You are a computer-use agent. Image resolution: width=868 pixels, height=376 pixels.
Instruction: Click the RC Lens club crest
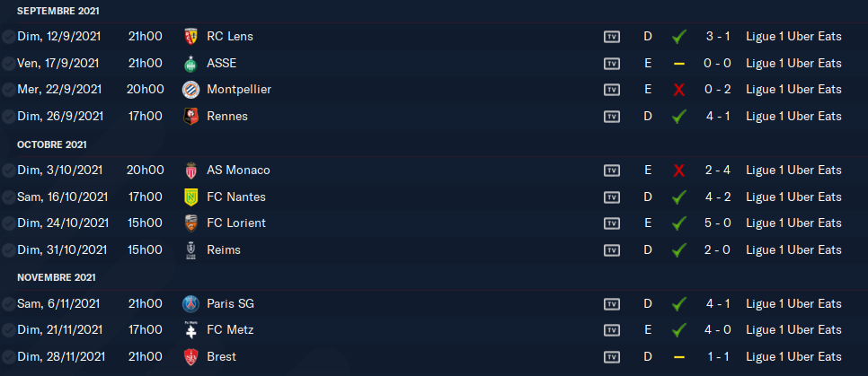pyautogui.click(x=190, y=37)
